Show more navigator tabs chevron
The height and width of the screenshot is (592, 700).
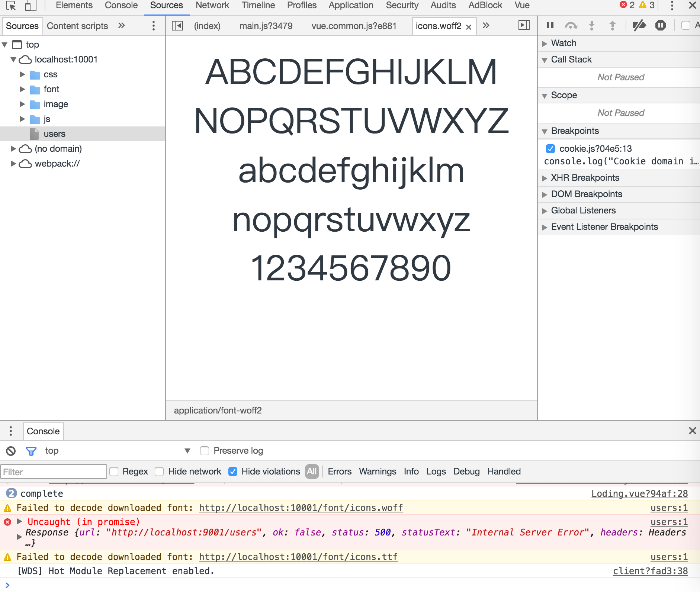click(121, 25)
